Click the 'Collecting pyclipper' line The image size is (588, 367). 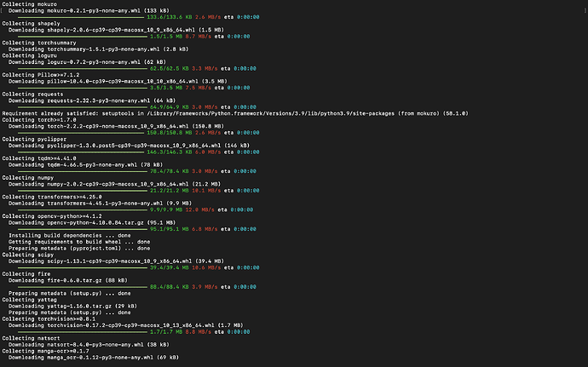tap(34, 139)
